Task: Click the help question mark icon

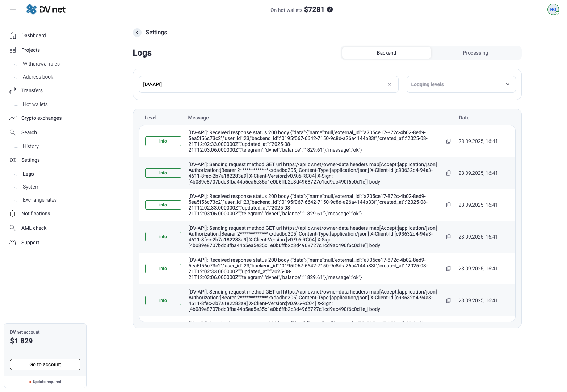Action: point(330,9)
